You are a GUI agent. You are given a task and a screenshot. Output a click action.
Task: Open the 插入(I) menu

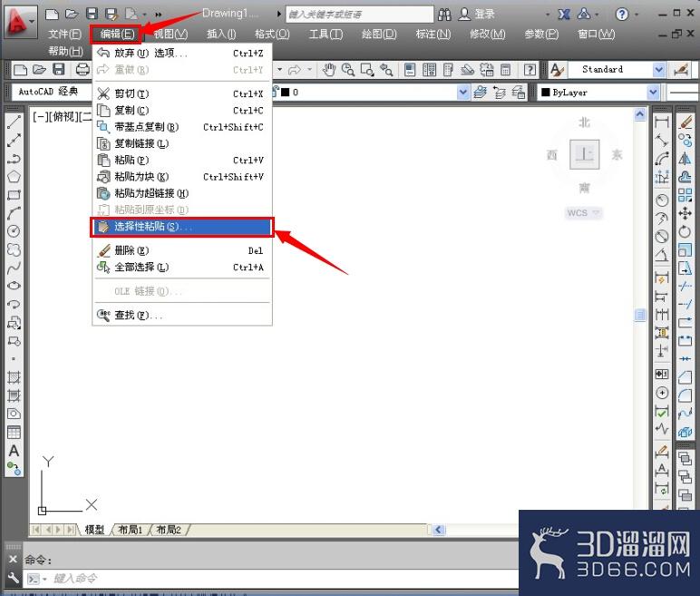pyautogui.click(x=221, y=34)
